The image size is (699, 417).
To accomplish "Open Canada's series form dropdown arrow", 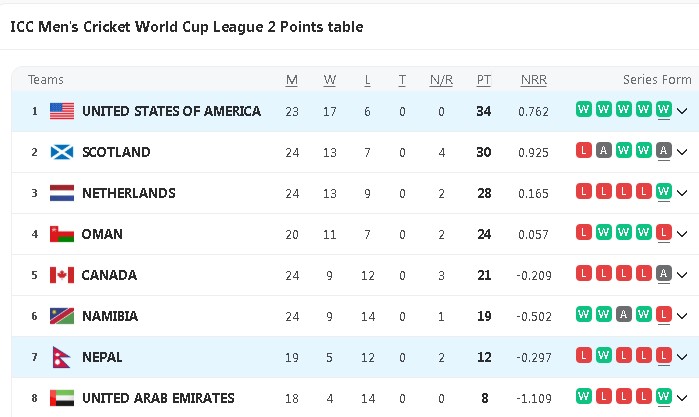I will [x=682, y=276].
